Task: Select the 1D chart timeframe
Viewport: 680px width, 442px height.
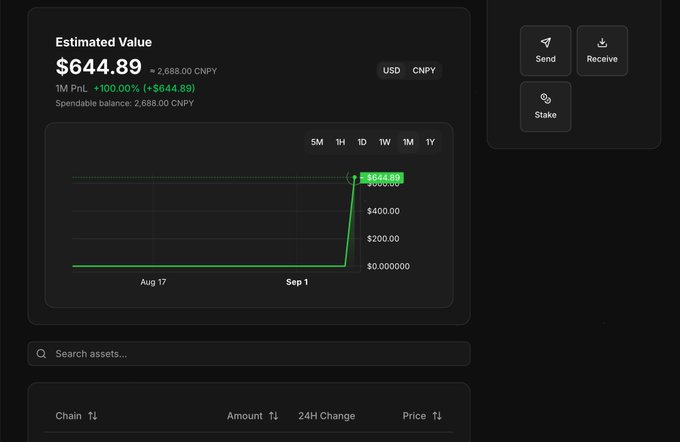Action: (362, 142)
